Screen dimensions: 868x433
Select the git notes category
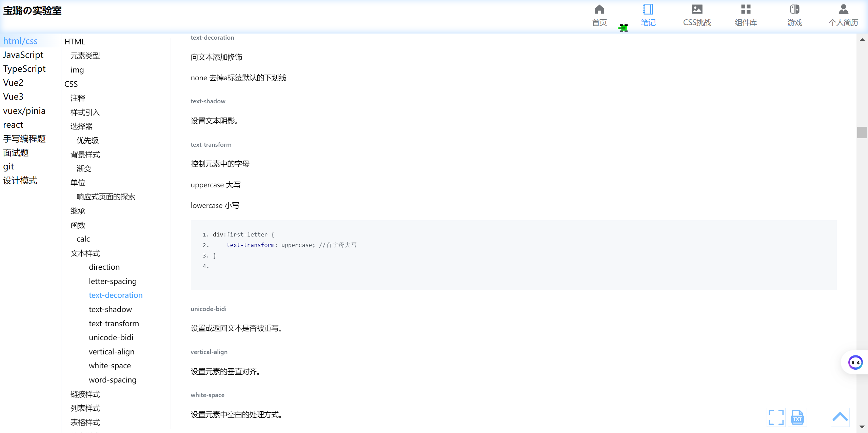pos(8,166)
